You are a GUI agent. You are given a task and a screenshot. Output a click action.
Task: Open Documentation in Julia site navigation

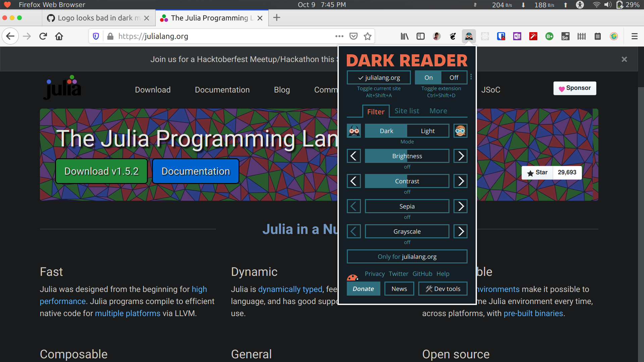coord(222,89)
